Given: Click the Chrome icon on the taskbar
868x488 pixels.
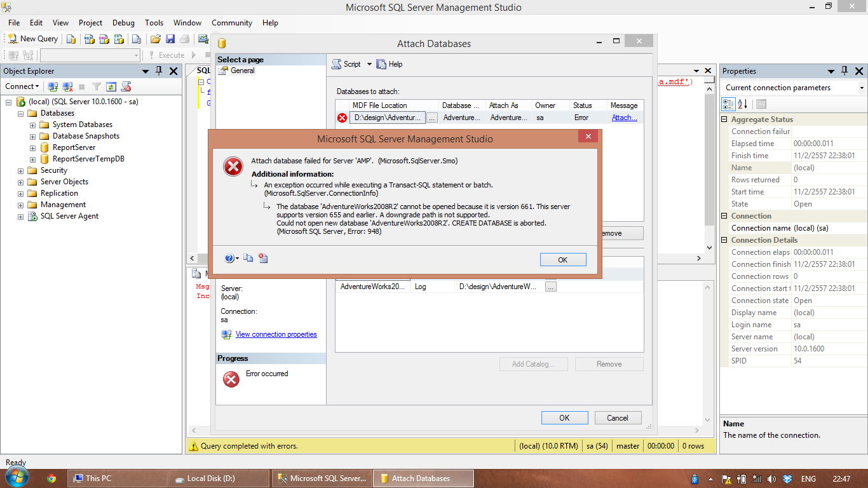Looking at the screenshot, I should [x=51, y=478].
